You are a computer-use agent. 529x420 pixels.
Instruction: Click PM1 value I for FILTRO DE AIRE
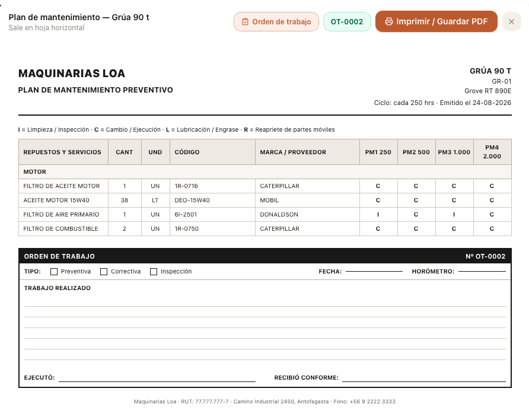click(378, 215)
